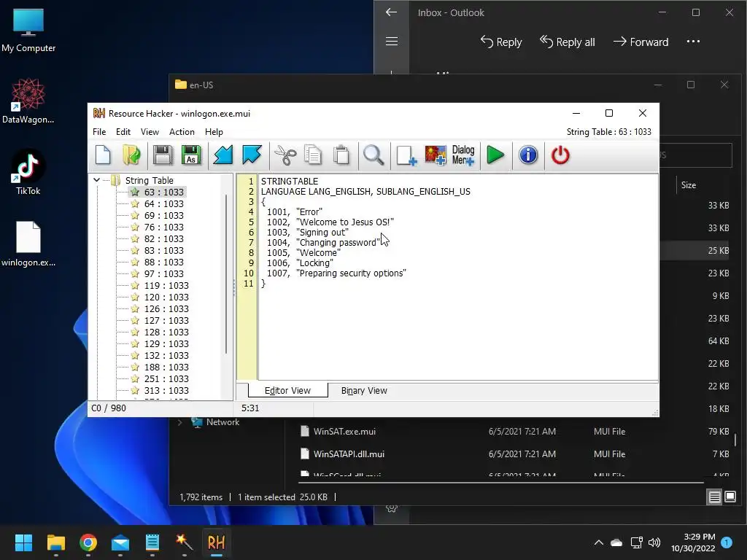Expand the Network node in Explorer
This screenshot has height=560, width=747.
[179, 422]
